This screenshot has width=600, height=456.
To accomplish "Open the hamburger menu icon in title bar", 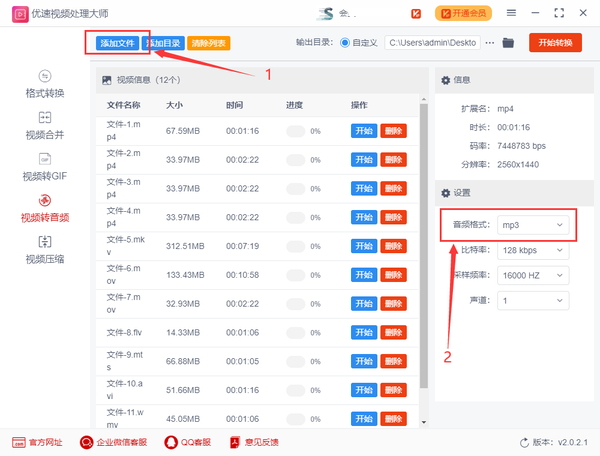I will click(511, 13).
